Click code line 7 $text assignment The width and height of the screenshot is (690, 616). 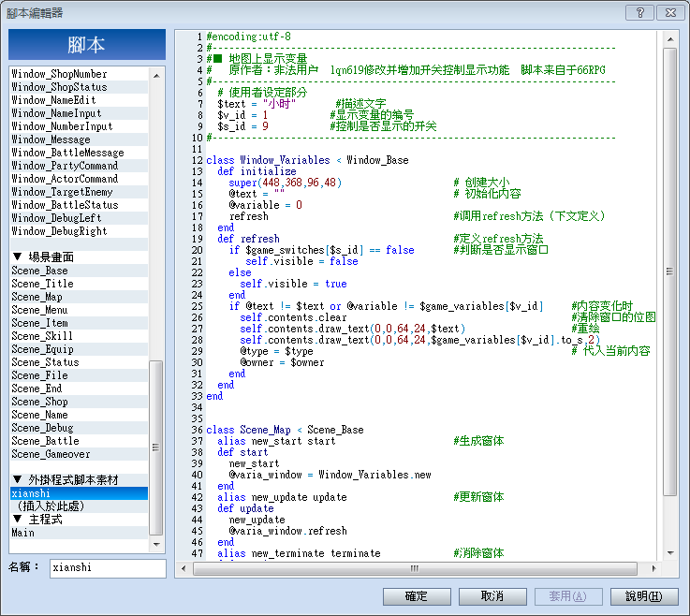click(257, 104)
